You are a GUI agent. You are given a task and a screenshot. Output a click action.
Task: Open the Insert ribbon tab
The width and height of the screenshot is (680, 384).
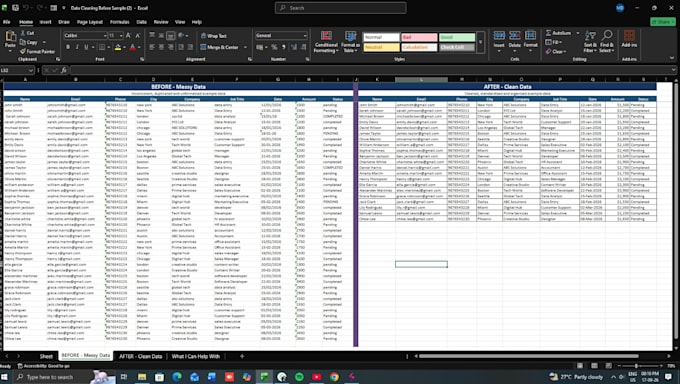pyautogui.click(x=46, y=22)
